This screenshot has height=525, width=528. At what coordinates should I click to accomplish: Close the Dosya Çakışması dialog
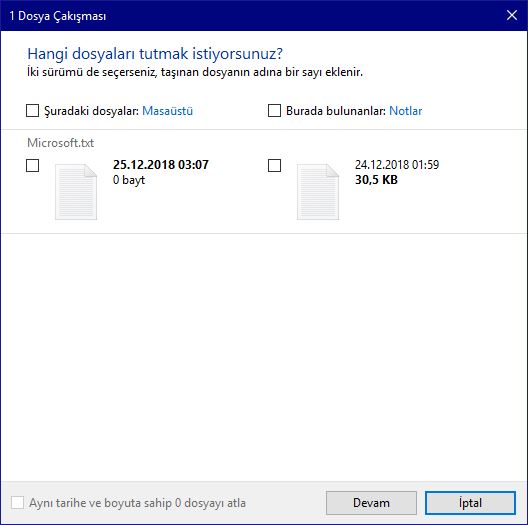512,15
